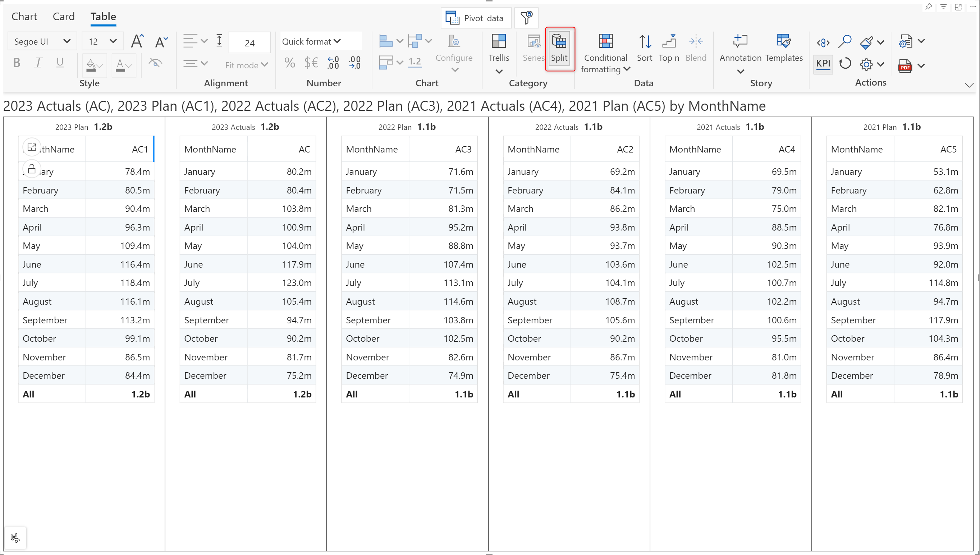Open the Quick format dropdown

tap(312, 41)
